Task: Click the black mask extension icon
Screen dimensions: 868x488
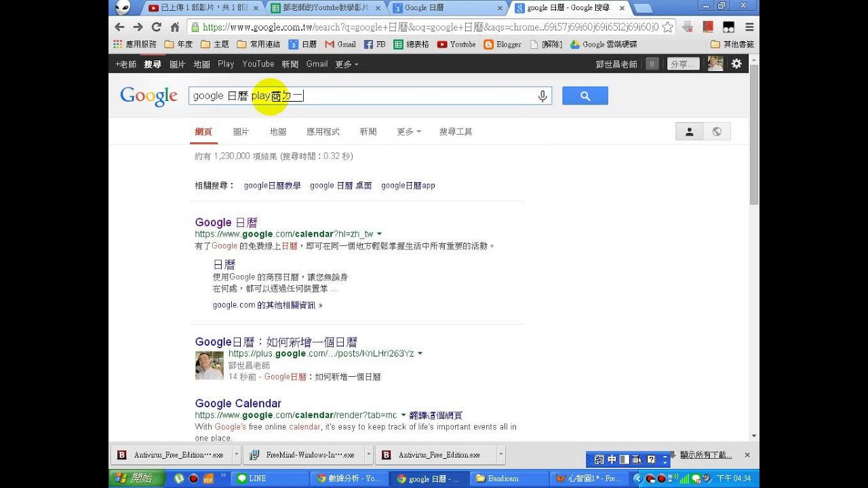Action: (729, 27)
